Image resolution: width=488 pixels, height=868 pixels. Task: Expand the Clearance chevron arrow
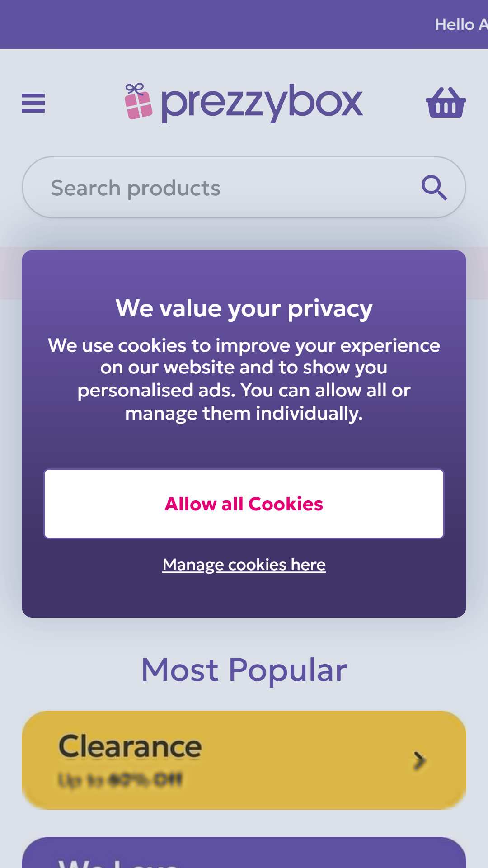[x=419, y=760]
